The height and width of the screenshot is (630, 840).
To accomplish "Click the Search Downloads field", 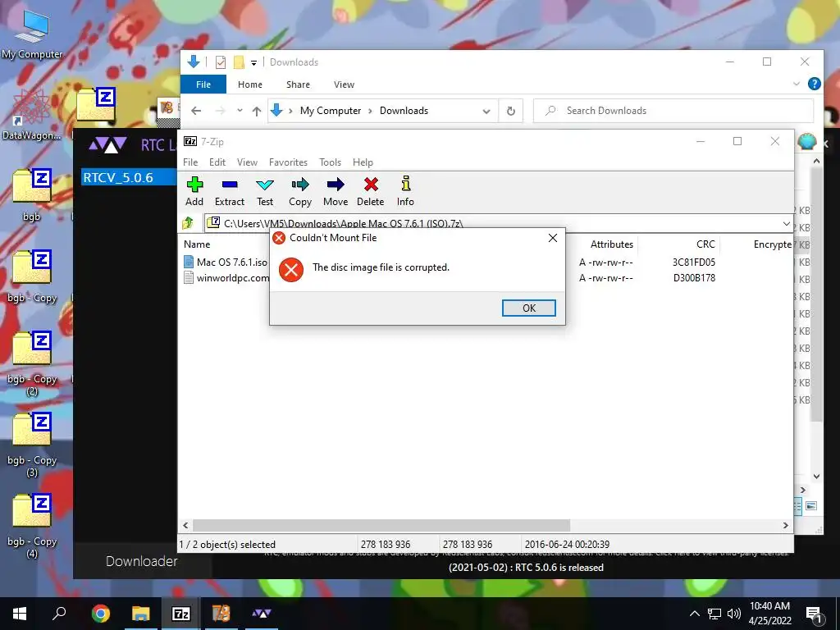I will click(x=673, y=111).
